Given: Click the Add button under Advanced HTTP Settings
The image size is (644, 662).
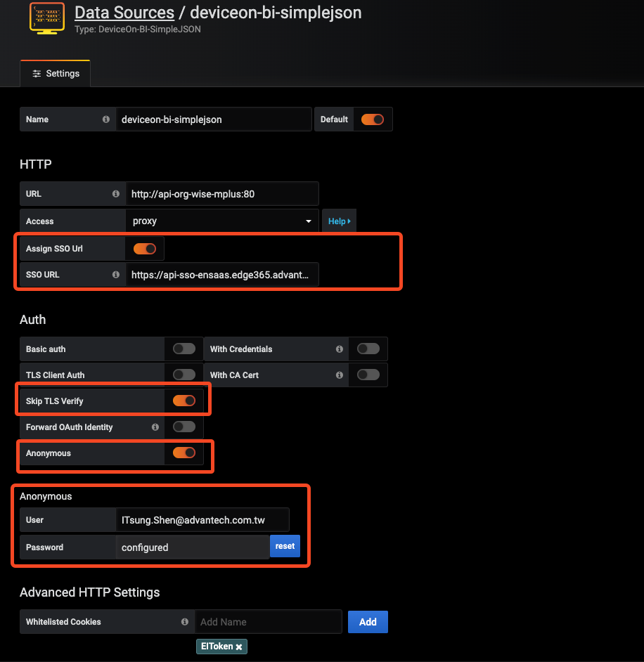Looking at the screenshot, I should click(x=368, y=621).
